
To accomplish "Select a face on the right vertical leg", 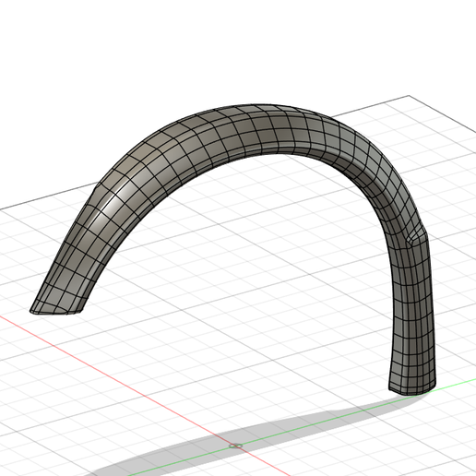I will tap(412, 323).
